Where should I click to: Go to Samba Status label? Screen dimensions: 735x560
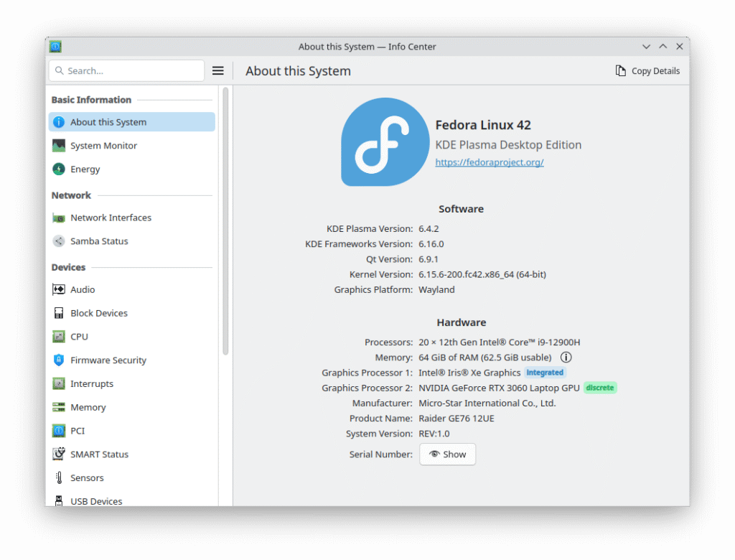[x=99, y=241]
